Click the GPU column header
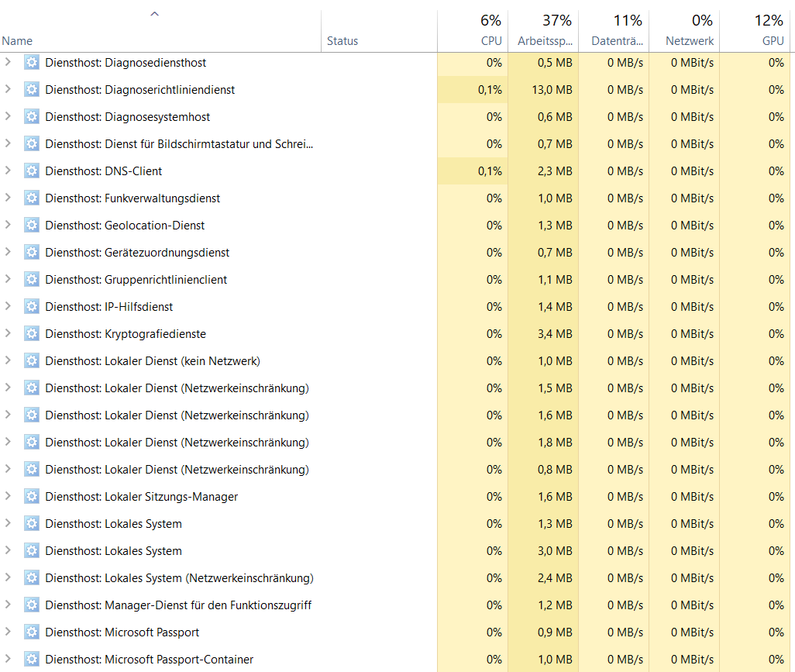The width and height of the screenshot is (795, 672). click(755, 30)
